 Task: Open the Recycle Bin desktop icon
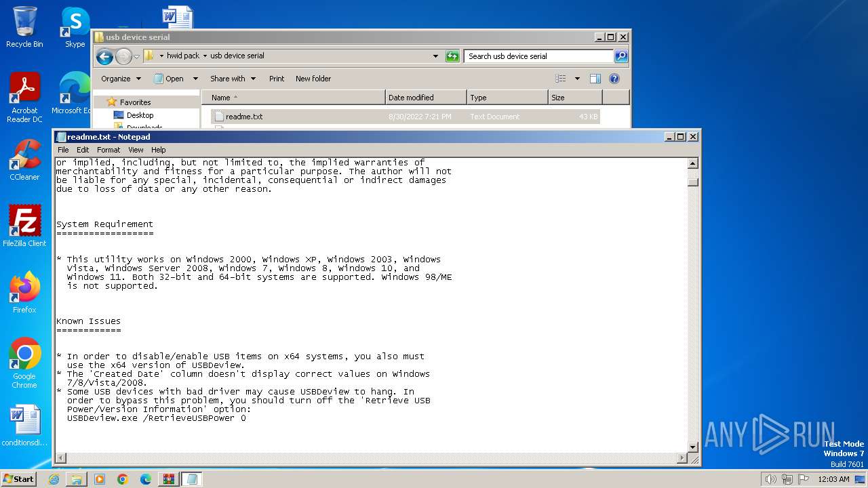click(24, 27)
